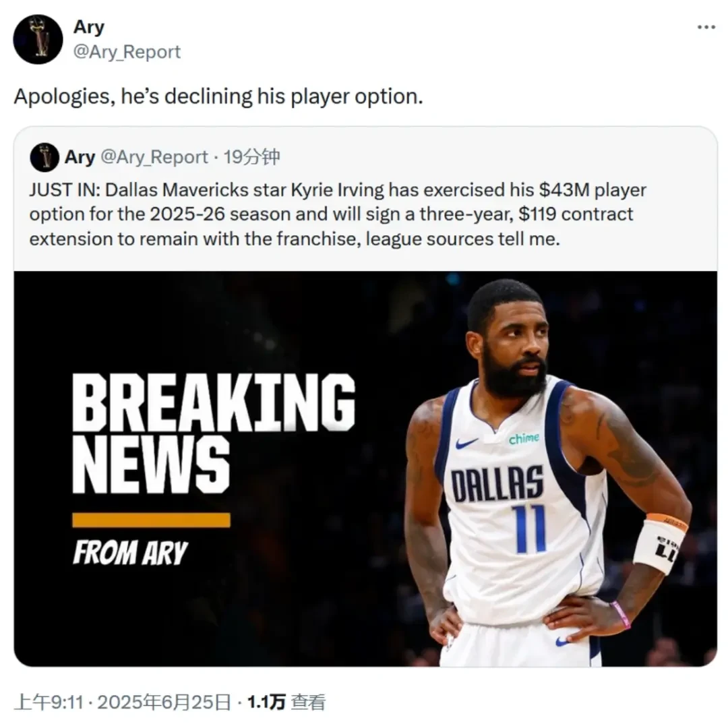Click the Ary name in quoted tweet
The width and height of the screenshot is (728, 724).
(x=80, y=157)
